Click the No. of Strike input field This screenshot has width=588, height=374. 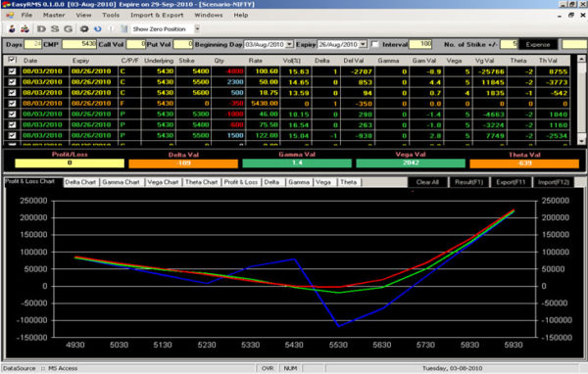point(509,44)
